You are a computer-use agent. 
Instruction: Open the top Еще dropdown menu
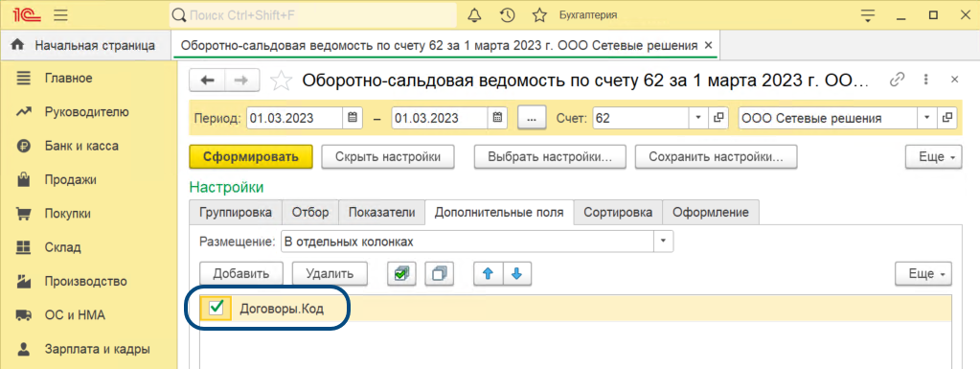(x=934, y=157)
